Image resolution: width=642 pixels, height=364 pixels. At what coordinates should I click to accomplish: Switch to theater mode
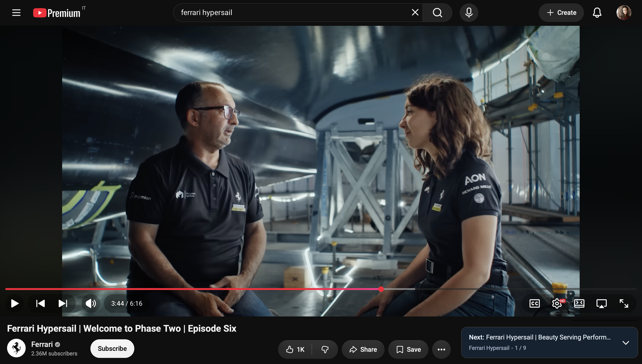click(x=579, y=303)
